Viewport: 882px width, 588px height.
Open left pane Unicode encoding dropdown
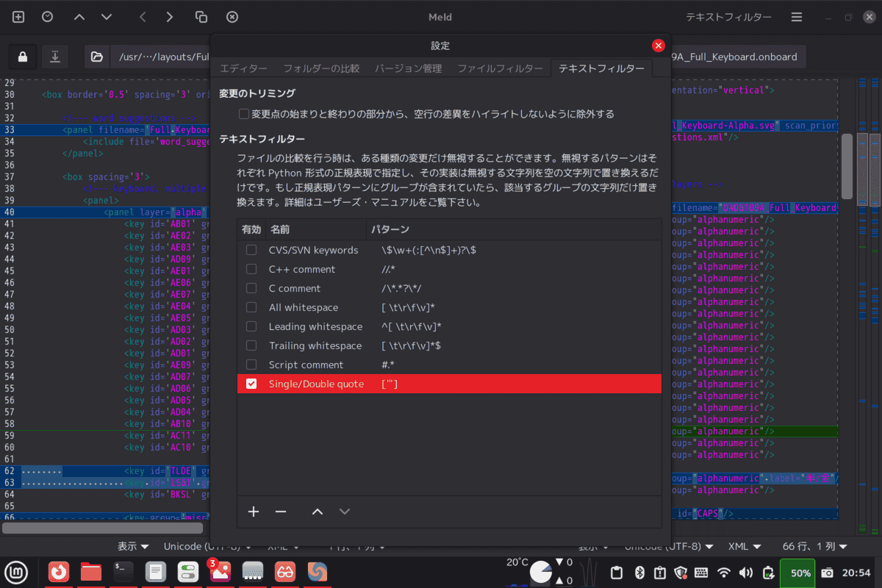[x=208, y=546]
